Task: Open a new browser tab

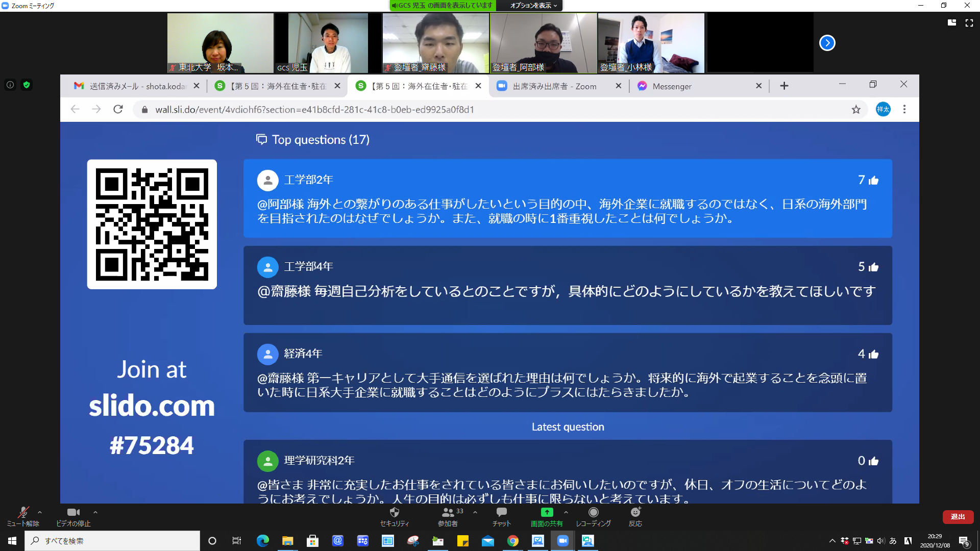Action: coord(784,86)
